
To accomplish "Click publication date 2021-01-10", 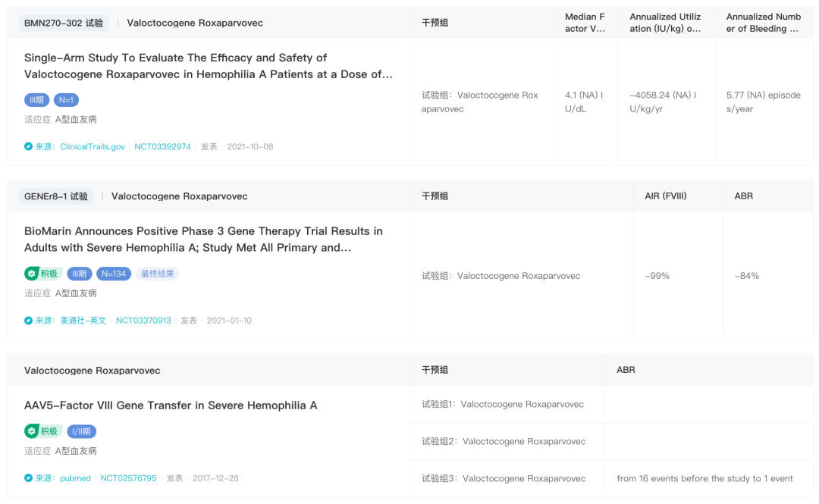I will pyautogui.click(x=229, y=321).
